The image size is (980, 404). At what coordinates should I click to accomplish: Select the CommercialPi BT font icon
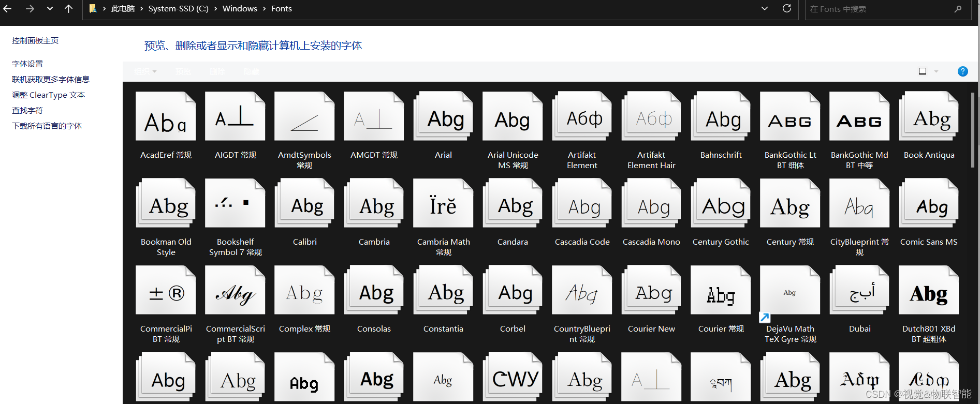(166, 290)
